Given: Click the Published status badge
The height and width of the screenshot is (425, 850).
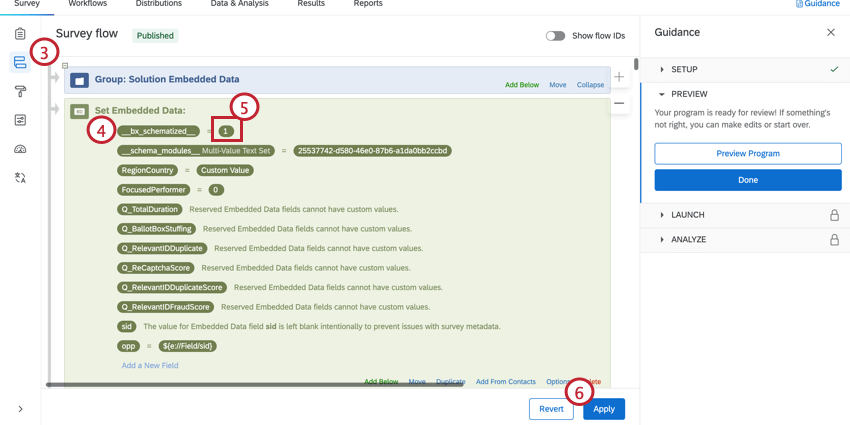Looking at the screenshot, I should point(155,36).
